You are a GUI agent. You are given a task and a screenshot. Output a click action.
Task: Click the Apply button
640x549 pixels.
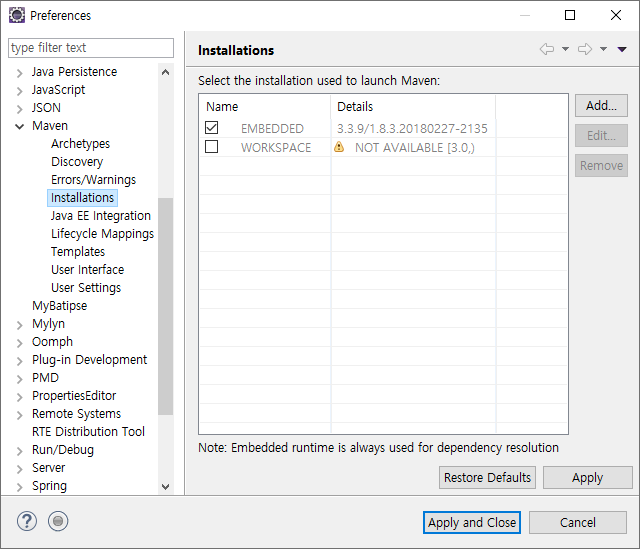pyautogui.click(x=587, y=478)
